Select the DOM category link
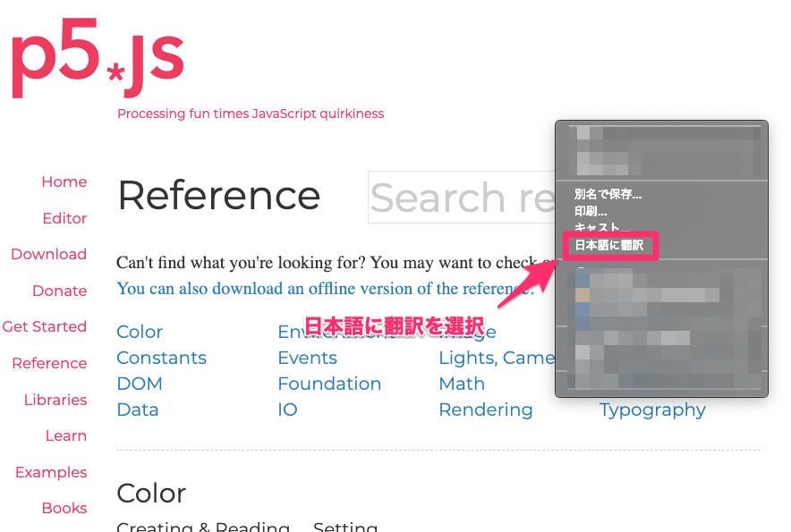Screen dimensions: 791x532 pyautogui.click(x=140, y=384)
